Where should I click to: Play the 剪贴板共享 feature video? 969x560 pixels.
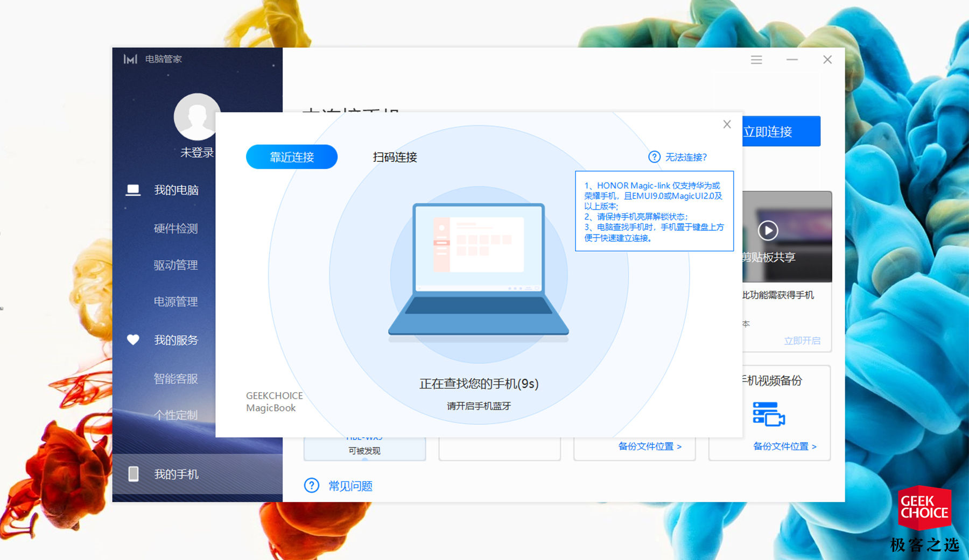[x=769, y=230]
